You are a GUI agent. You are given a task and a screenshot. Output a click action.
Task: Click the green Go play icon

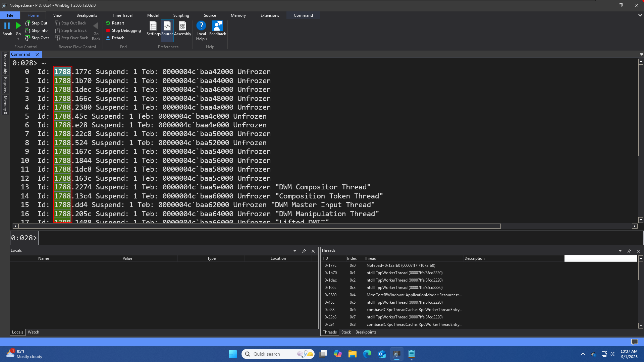click(x=18, y=26)
